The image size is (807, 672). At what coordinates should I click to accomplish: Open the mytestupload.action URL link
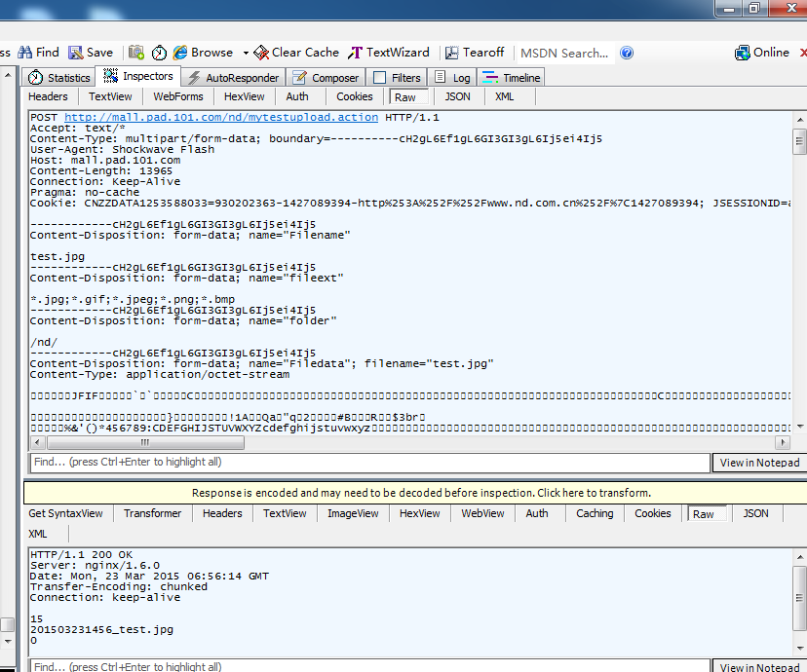(221, 117)
